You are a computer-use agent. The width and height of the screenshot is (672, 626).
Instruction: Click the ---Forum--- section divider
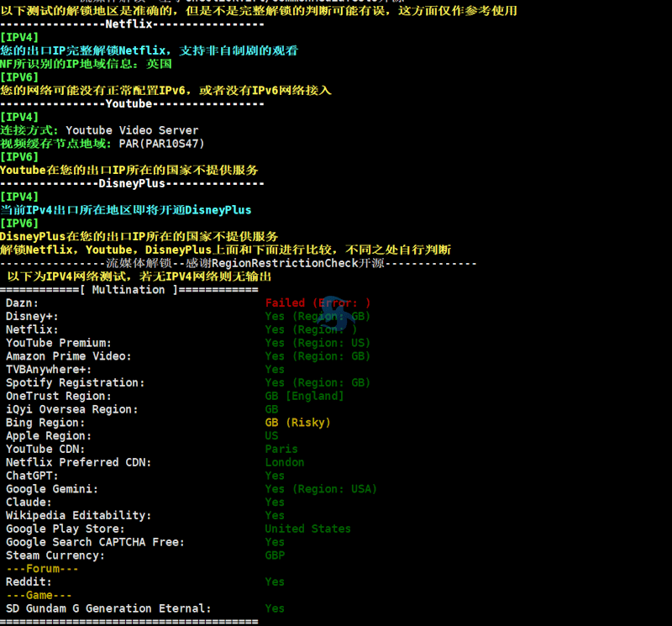(42, 569)
